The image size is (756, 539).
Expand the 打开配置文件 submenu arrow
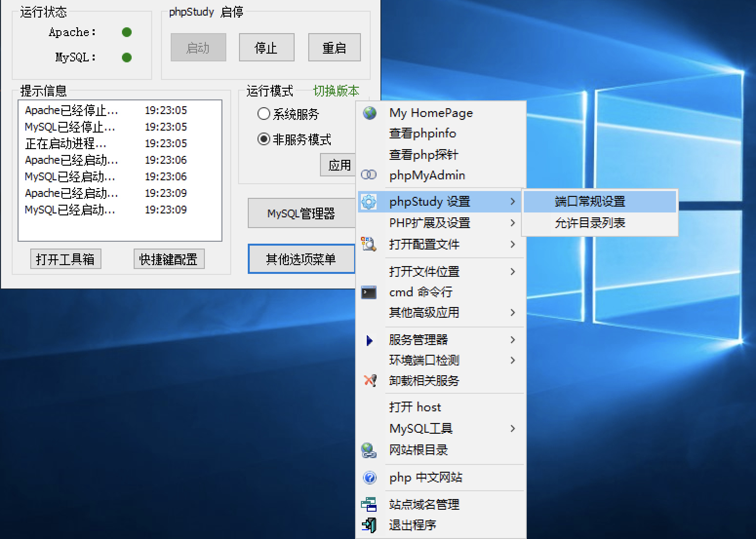click(513, 244)
